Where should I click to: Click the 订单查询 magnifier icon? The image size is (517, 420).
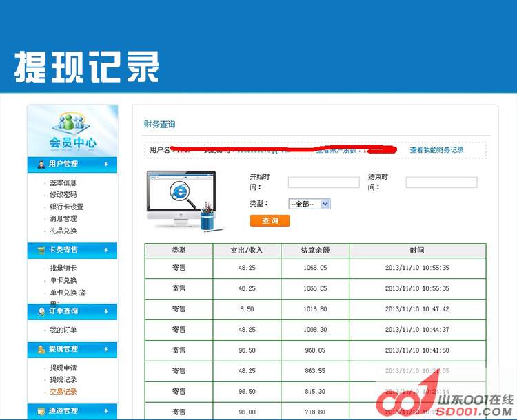coord(41,312)
